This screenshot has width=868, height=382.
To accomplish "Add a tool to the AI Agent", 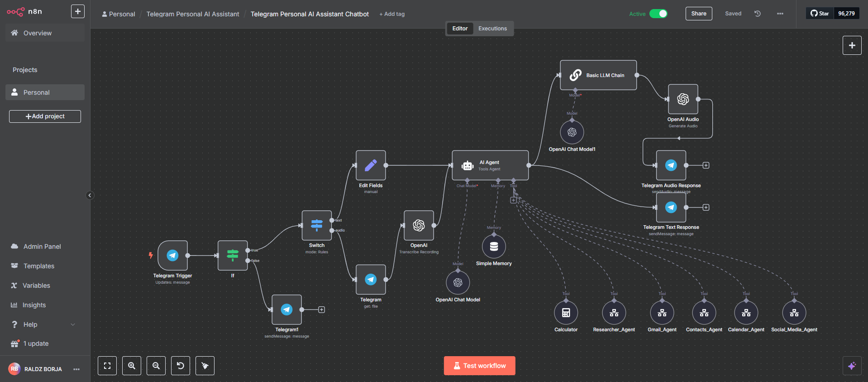I will point(513,200).
